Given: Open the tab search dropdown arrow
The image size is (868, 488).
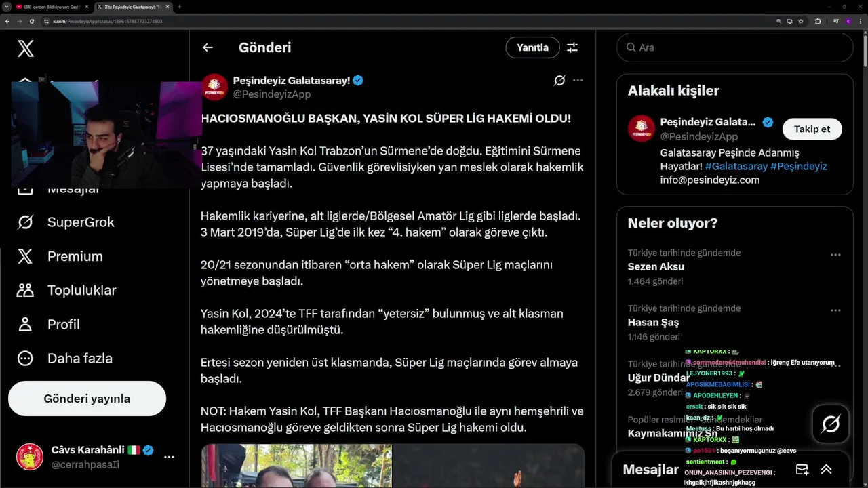Looking at the screenshot, I should point(6,6).
